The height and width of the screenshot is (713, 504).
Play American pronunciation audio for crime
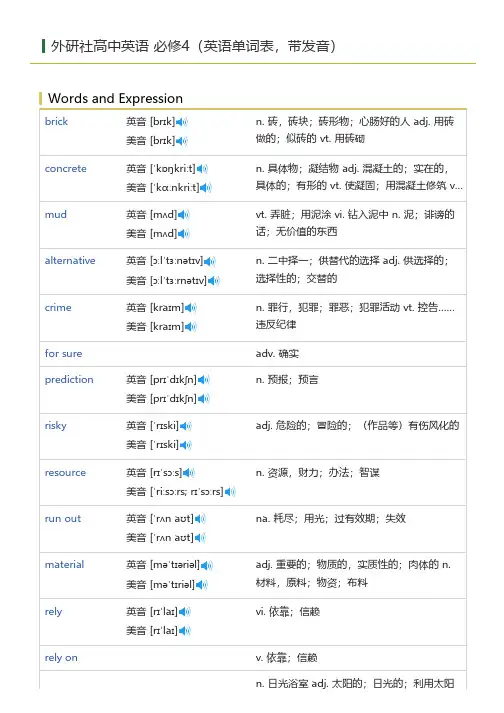(x=191, y=327)
